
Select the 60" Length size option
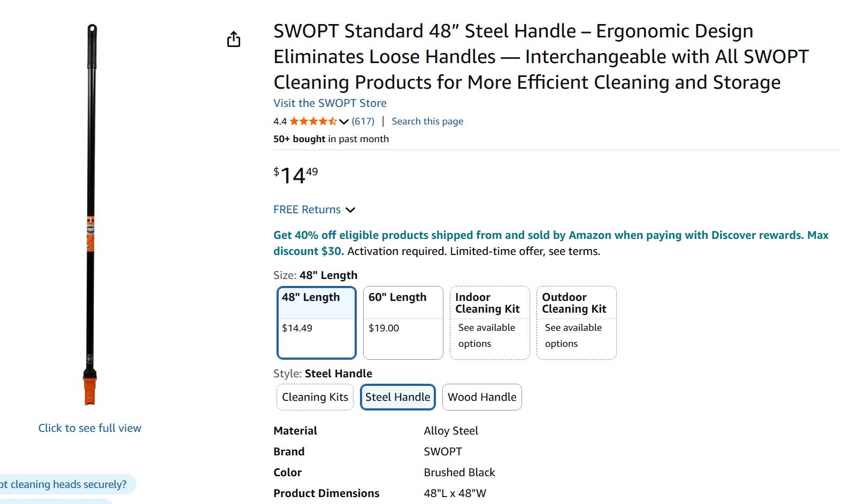tap(402, 321)
